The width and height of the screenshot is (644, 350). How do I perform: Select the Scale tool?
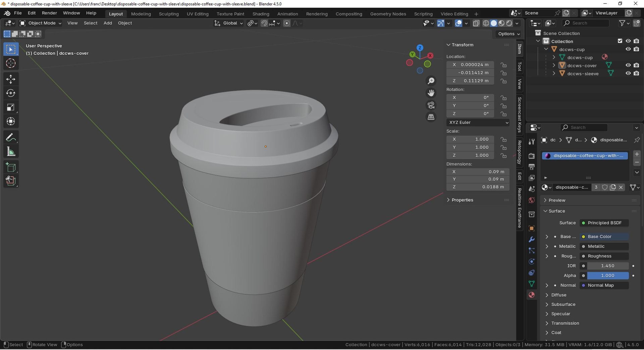11,107
